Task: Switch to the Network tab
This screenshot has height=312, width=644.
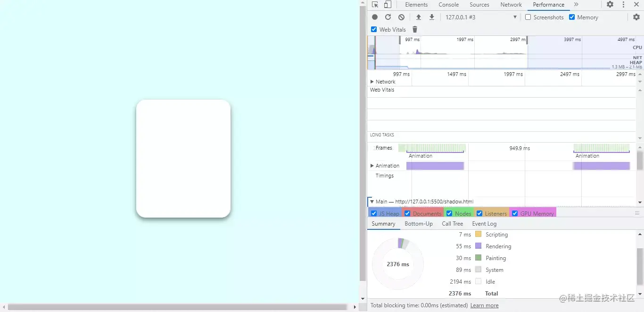Action: [511, 5]
